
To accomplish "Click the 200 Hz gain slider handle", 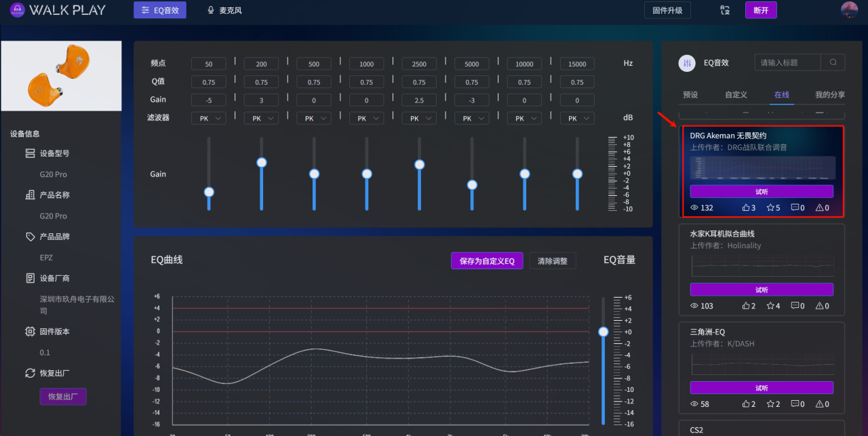I will pos(261,162).
